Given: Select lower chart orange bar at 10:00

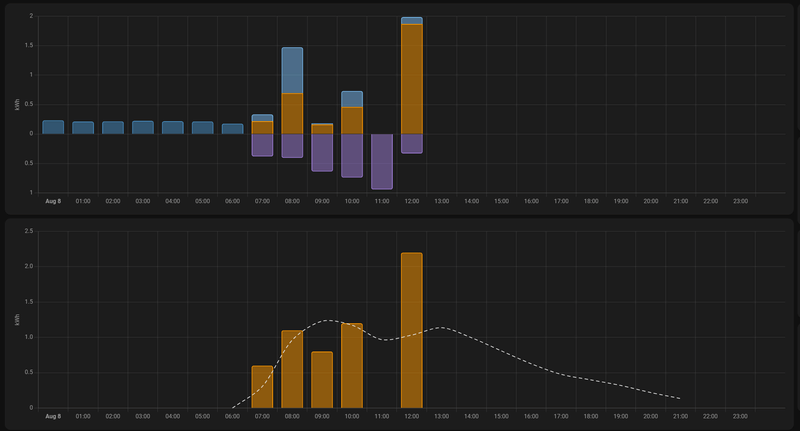Looking at the screenshot, I should [x=352, y=366].
